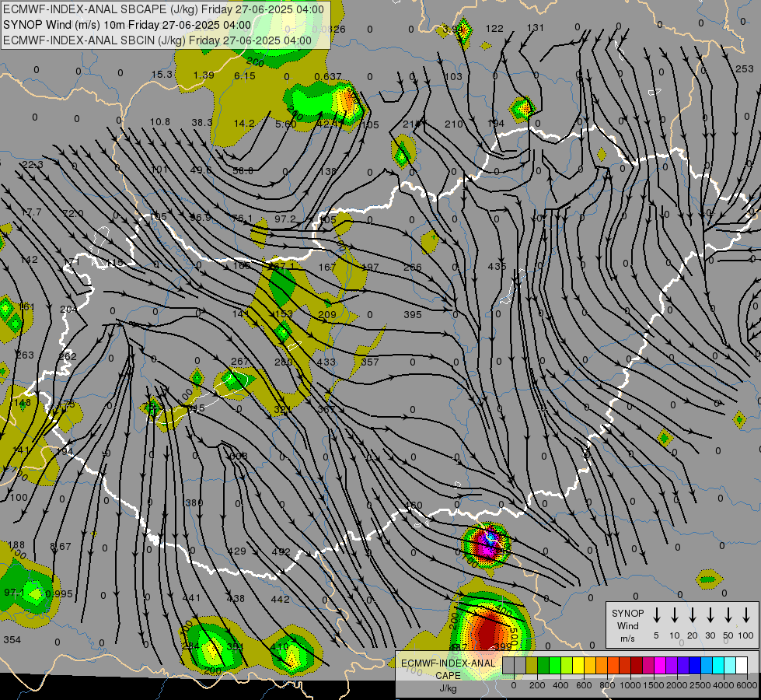This screenshot has width=761, height=700.
Task: Click the '266' value on the map
Action: coord(413,268)
